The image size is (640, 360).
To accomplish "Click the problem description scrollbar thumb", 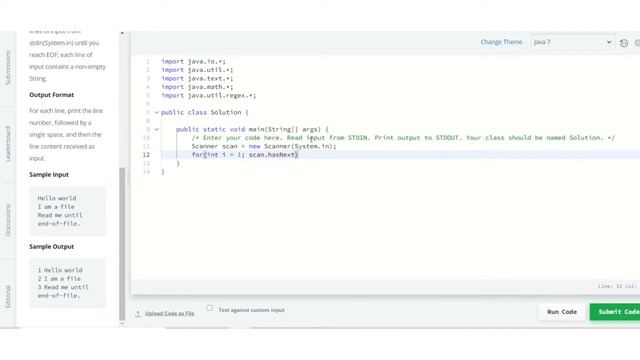I will click(122, 244).
